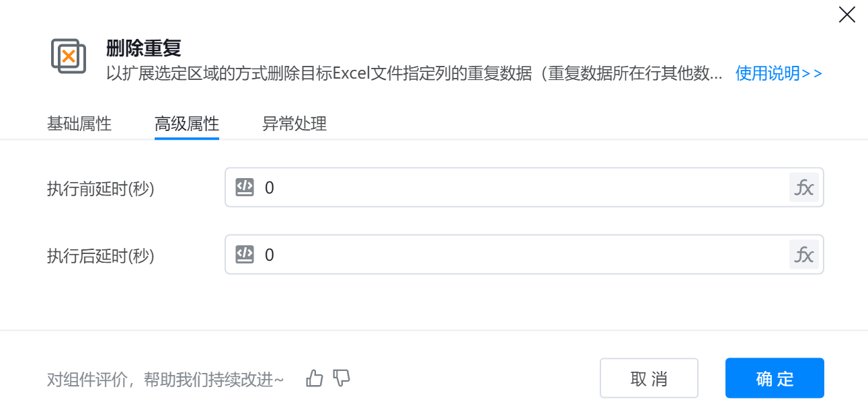Give a thumbs down rating

pos(342,378)
